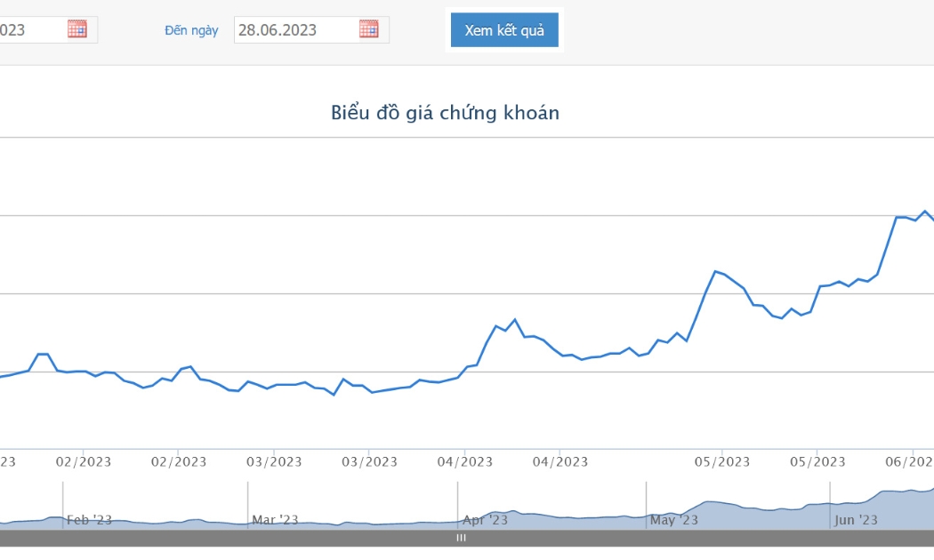Click the Xem kết quả button

504,29
